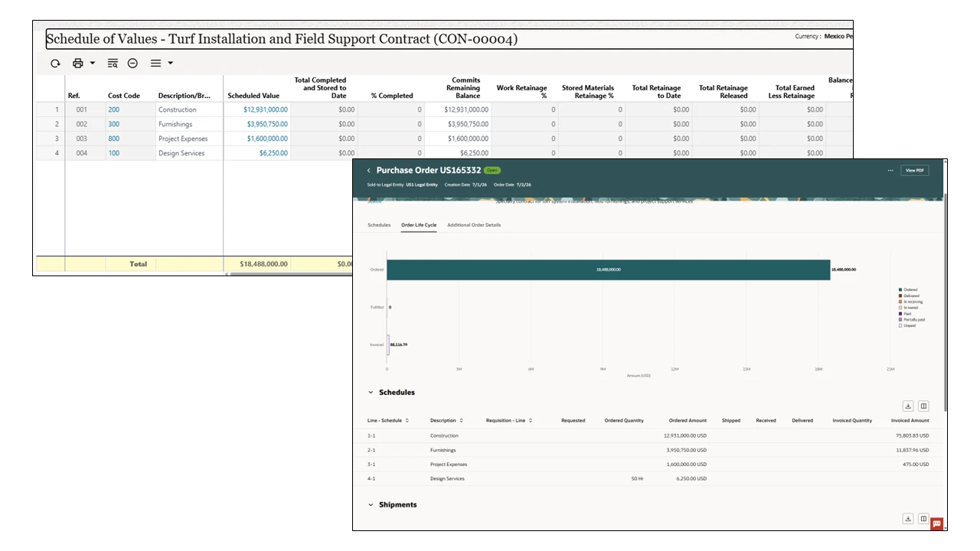
Task: Click the % Completed column header
Action: [x=392, y=96]
